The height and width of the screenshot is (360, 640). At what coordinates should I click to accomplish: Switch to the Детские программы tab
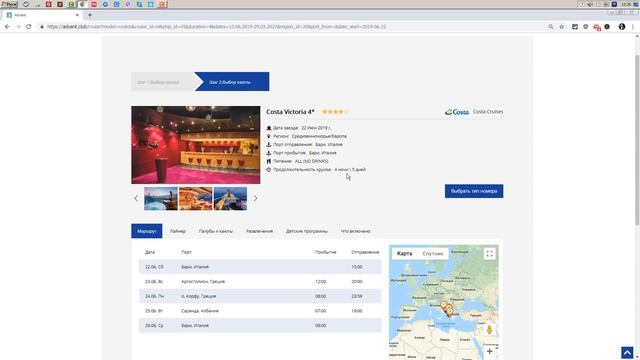click(307, 231)
